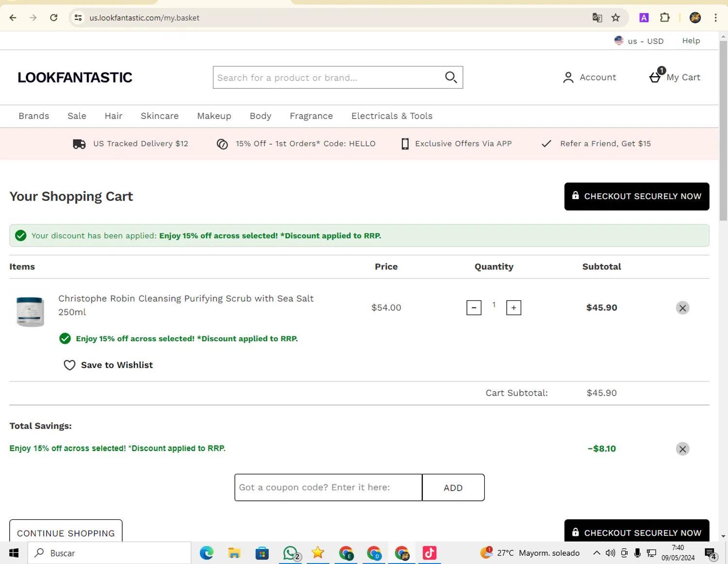Click the 15% Off 1st Orders offer
Viewport: 728px width, 564px height.
tap(296, 144)
